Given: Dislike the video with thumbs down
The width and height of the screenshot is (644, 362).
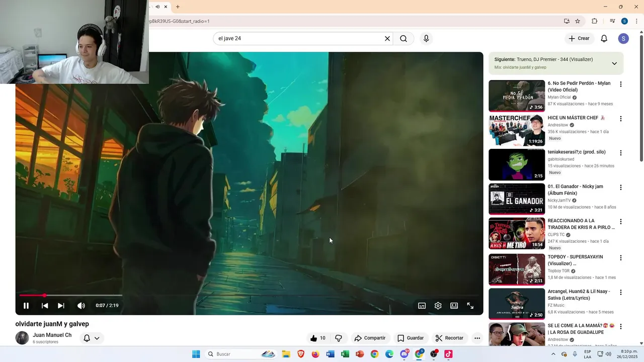Looking at the screenshot, I should pyautogui.click(x=339, y=338).
